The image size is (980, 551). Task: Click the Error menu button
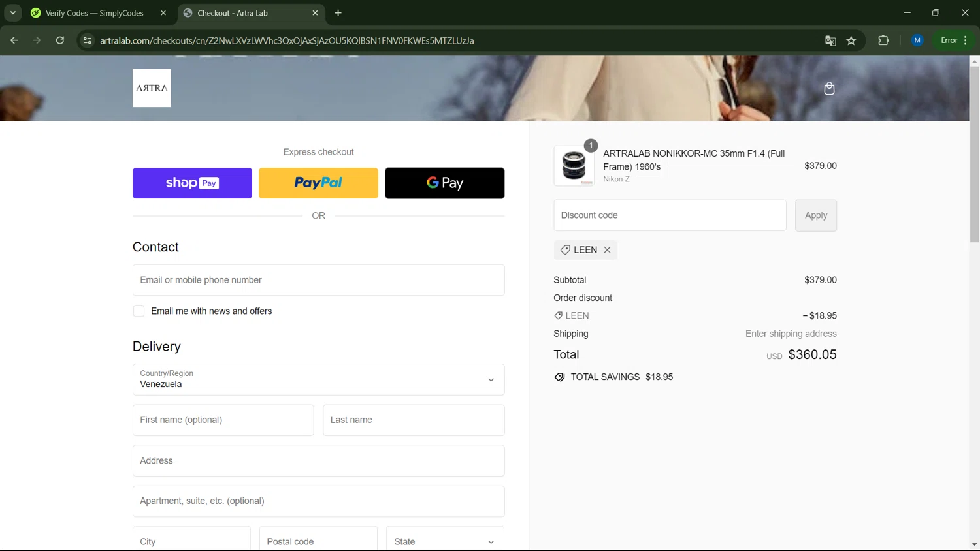click(x=954, y=40)
